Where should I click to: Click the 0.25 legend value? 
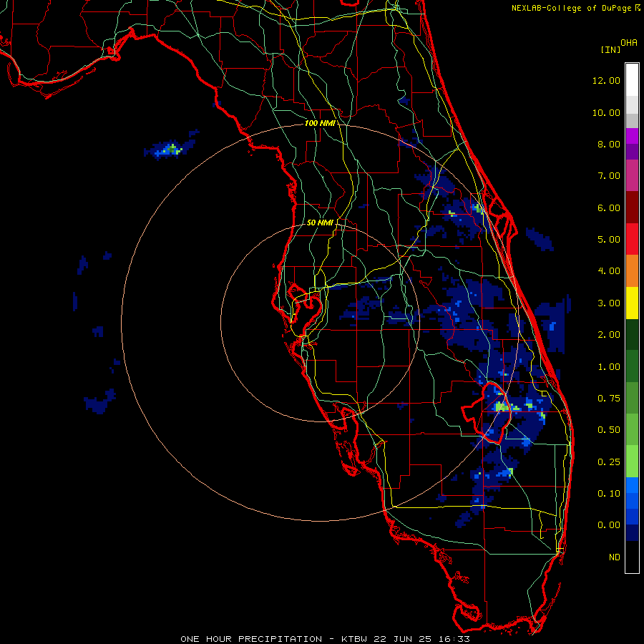pos(609,462)
